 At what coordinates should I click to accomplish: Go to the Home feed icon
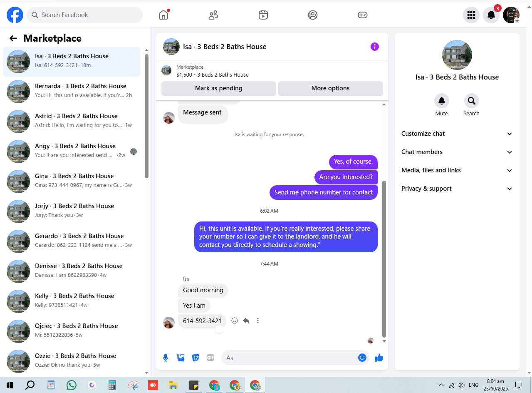point(163,15)
